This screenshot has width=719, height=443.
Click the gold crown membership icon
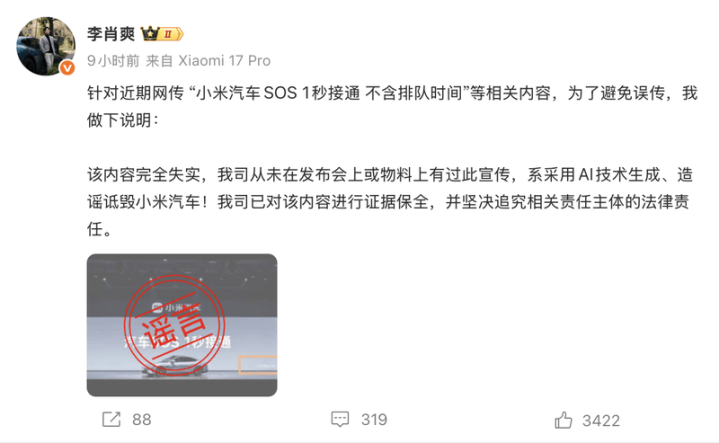[x=149, y=33]
